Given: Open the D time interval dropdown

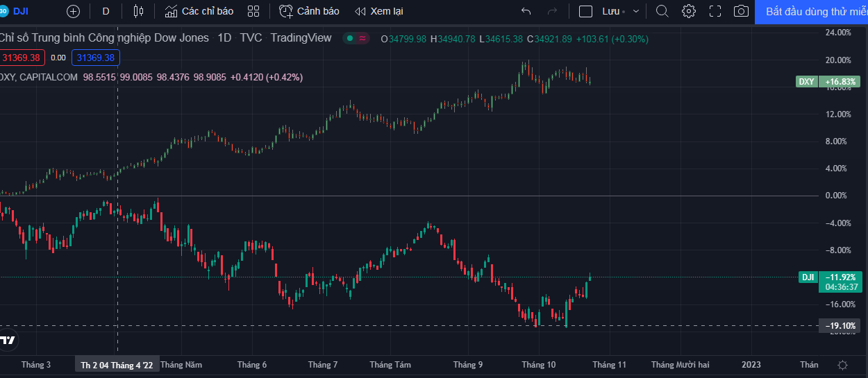Looking at the screenshot, I should 106,11.
